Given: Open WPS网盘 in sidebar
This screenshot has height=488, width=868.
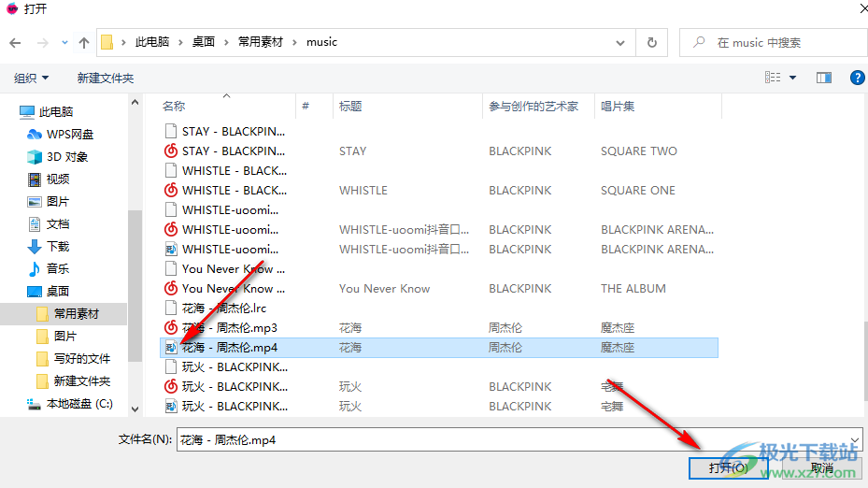Looking at the screenshot, I should click(61, 134).
